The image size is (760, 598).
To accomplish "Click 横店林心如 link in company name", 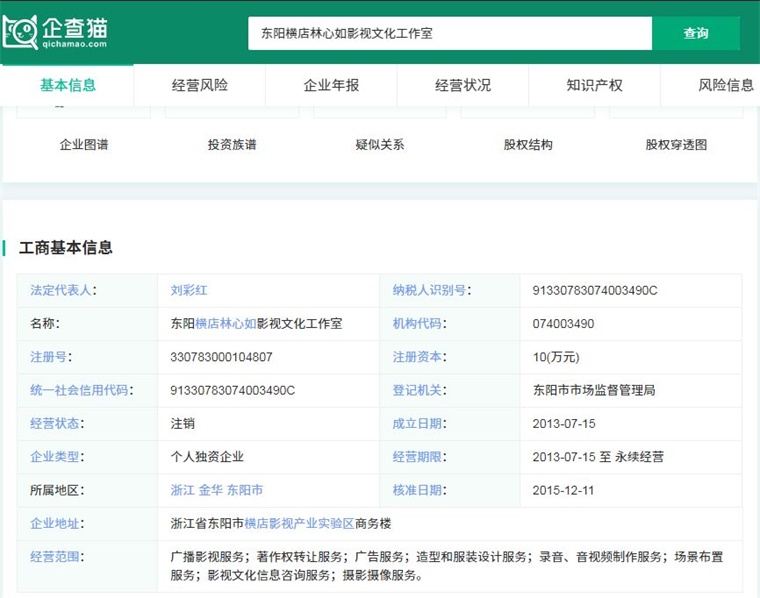I will [x=226, y=323].
